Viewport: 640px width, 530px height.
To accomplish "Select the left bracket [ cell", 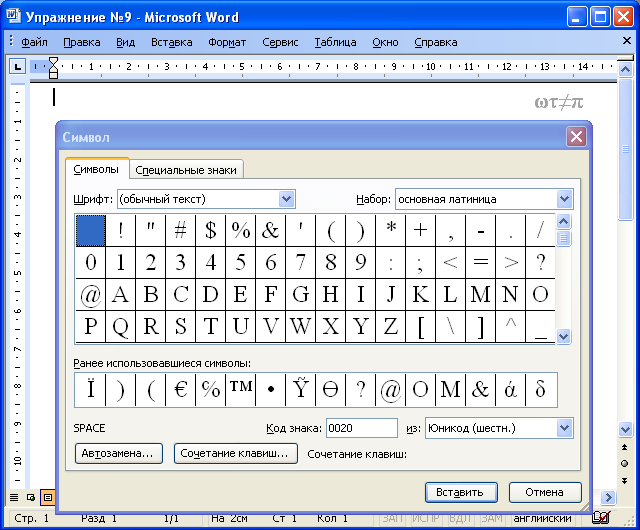I will pos(420,326).
